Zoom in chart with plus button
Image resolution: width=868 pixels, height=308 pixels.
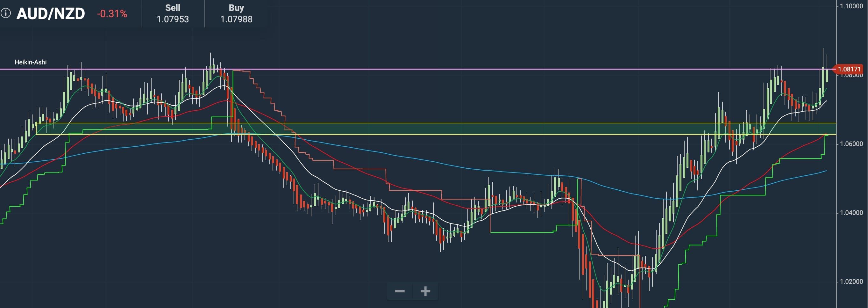coord(425,291)
